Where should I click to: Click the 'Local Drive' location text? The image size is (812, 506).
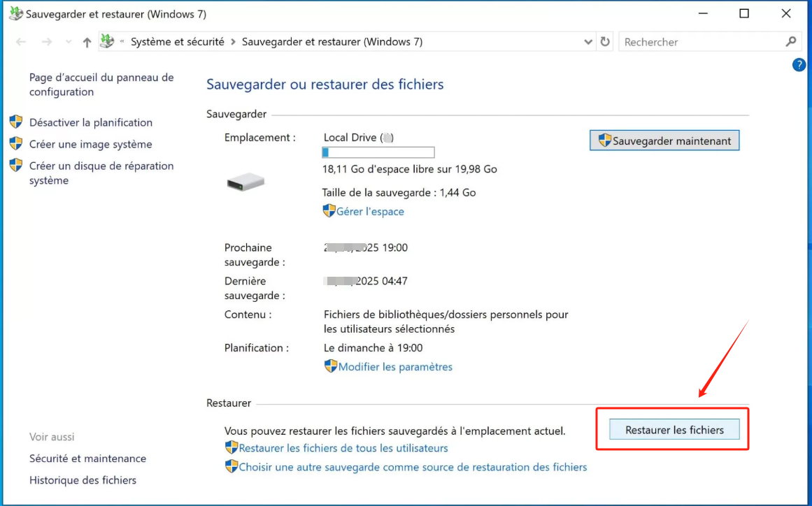pyautogui.click(x=358, y=137)
